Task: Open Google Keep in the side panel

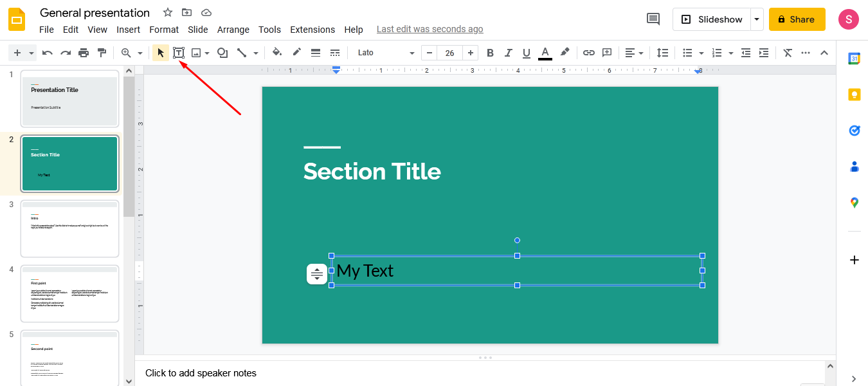Action: point(854,94)
